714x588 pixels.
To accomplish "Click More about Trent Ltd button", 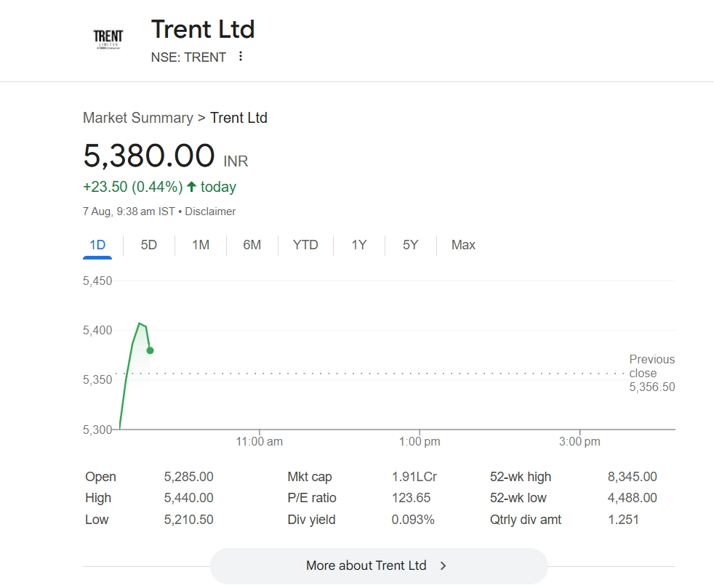I will click(x=378, y=565).
